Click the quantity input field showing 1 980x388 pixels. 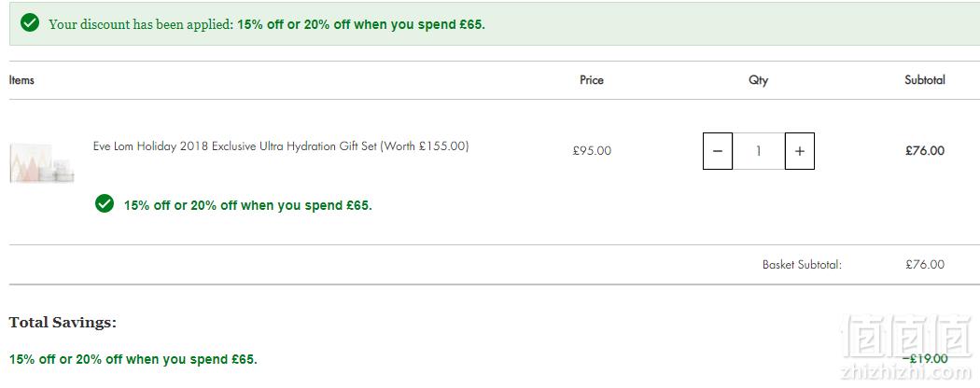(759, 151)
